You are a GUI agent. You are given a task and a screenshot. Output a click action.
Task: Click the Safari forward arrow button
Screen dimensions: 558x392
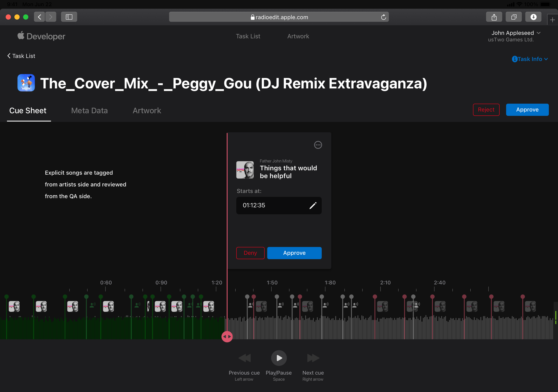click(x=51, y=17)
